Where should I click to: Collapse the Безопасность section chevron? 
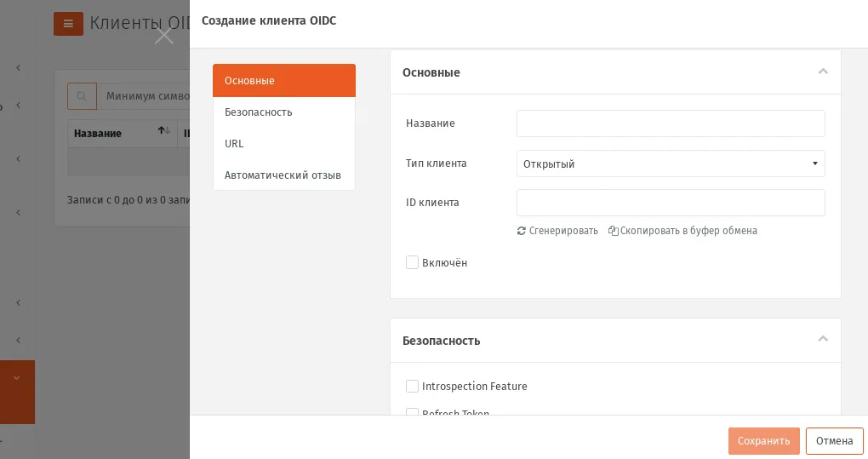(823, 339)
